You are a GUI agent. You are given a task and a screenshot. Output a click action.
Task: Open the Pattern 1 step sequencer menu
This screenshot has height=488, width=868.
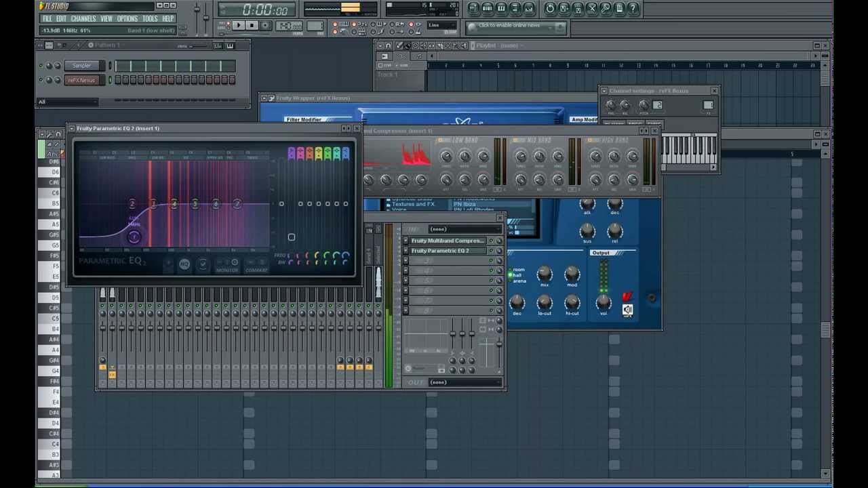(x=92, y=45)
